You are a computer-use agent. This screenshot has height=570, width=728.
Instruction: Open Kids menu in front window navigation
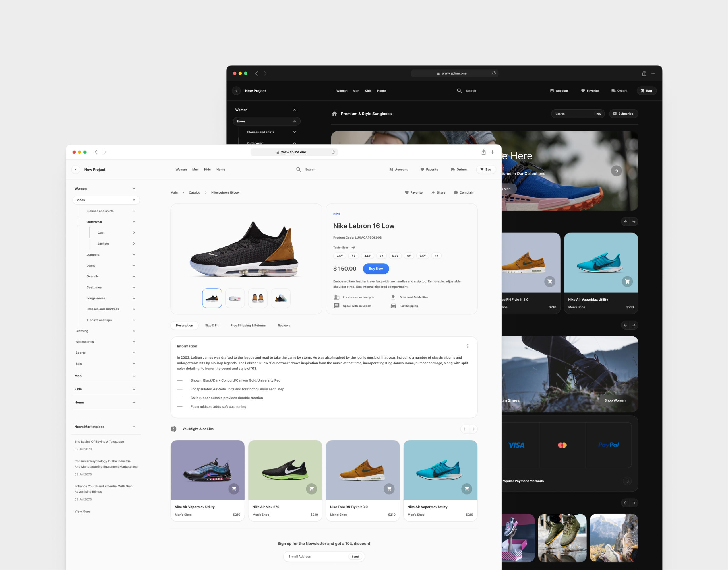pyautogui.click(x=207, y=170)
